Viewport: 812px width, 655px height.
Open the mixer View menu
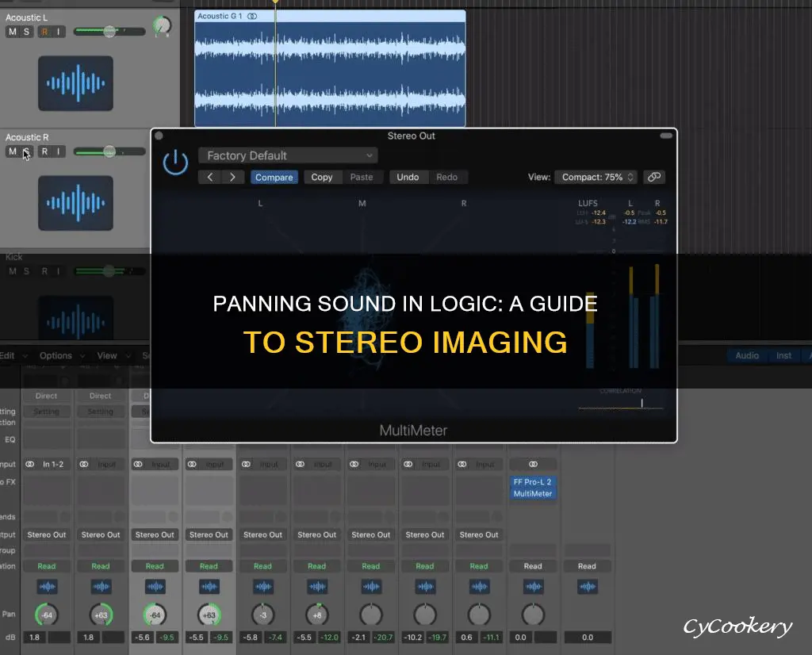(113, 356)
